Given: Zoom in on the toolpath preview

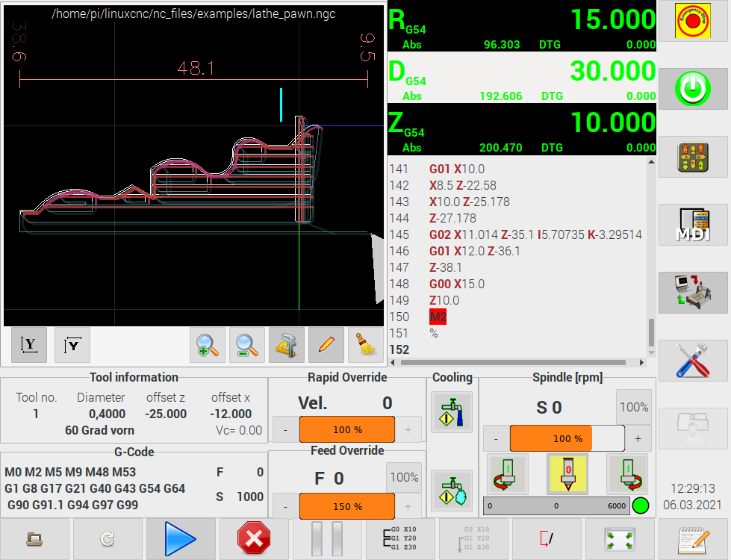Looking at the screenshot, I should click(x=207, y=344).
